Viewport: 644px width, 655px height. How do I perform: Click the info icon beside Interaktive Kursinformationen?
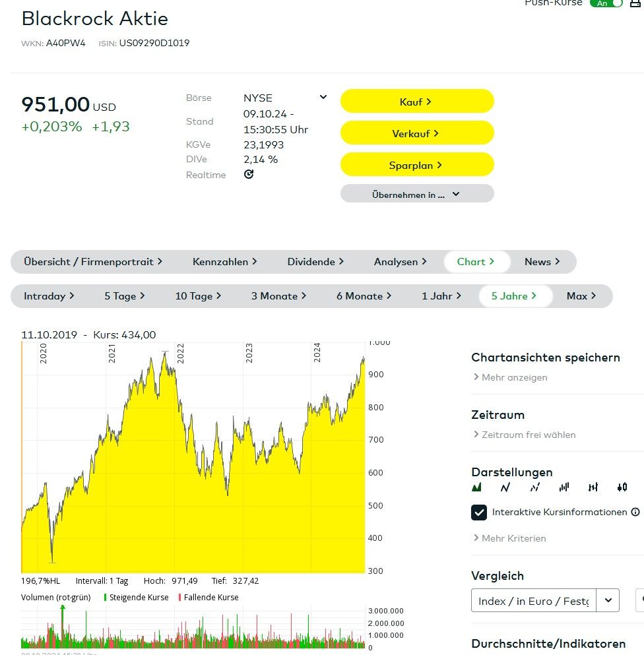pos(635,512)
